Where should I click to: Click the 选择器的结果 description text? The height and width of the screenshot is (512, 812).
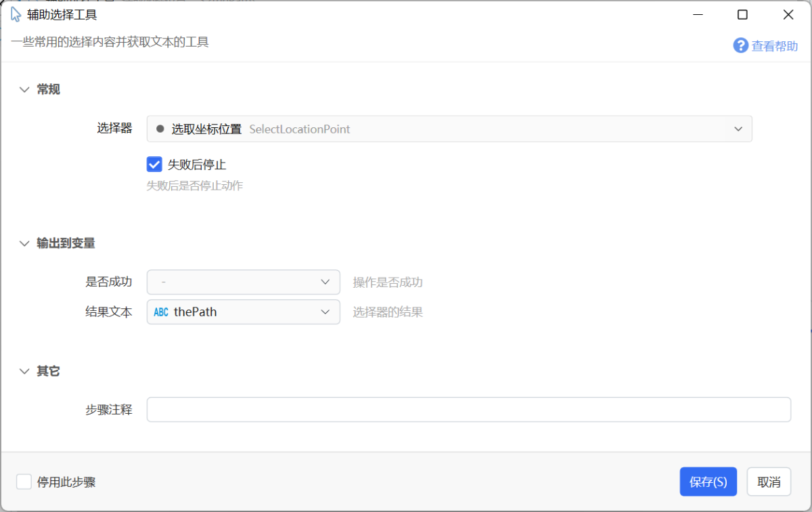tap(388, 312)
